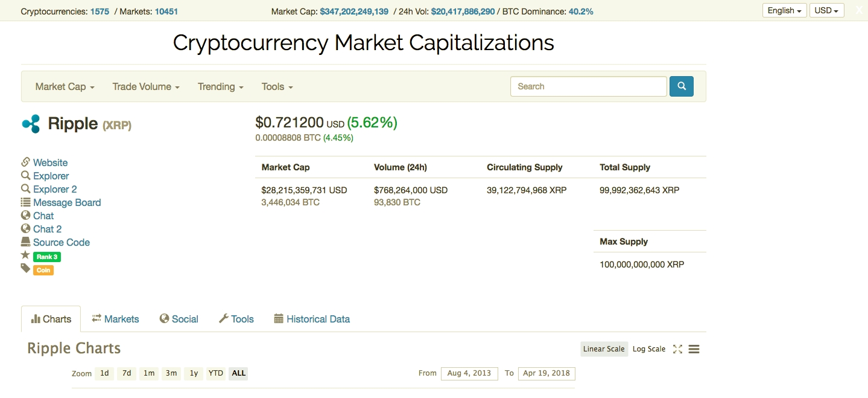Click the max supply 100,000,000,000 XRP
The height and width of the screenshot is (398, 868).
[x=642, y=265]
